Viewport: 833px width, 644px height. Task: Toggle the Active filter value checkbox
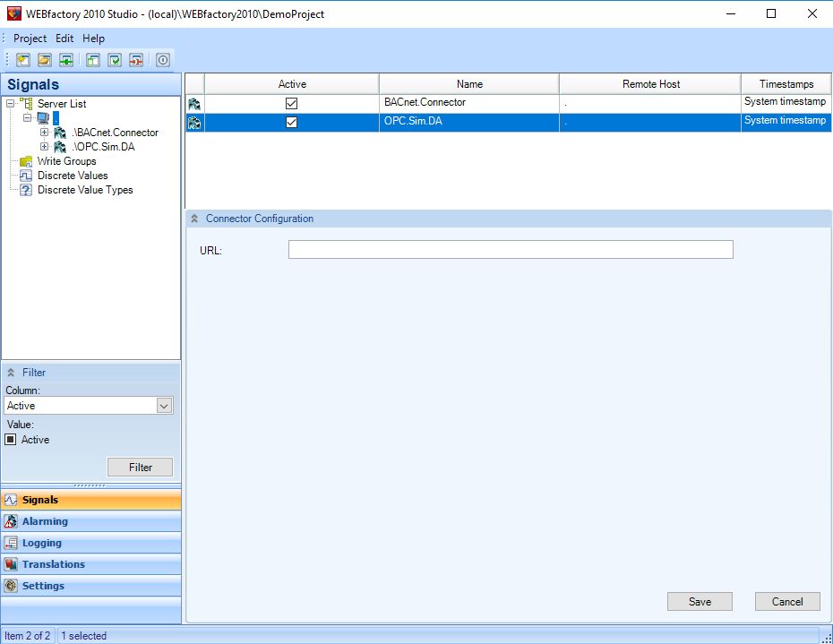click(12, 440)
